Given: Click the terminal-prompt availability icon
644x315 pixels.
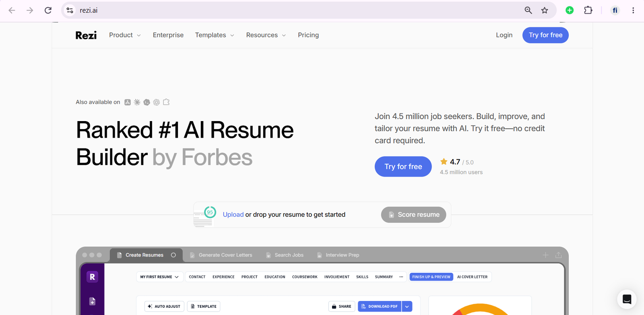Looking at the screenshot, I should pos(147,102).
